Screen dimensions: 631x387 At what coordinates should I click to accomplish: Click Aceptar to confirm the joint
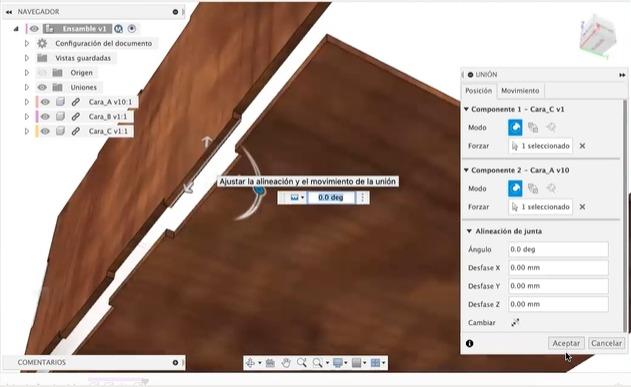click(566, 344)
